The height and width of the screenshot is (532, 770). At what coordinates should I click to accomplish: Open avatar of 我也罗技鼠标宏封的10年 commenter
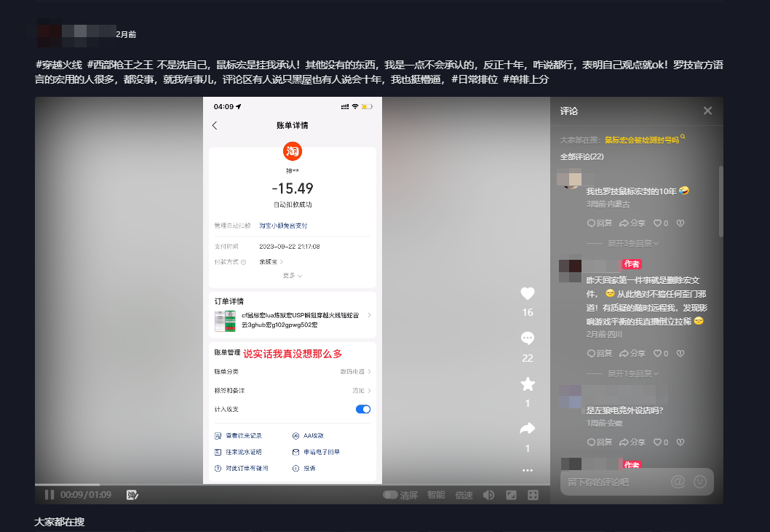[x=569, y=178]
